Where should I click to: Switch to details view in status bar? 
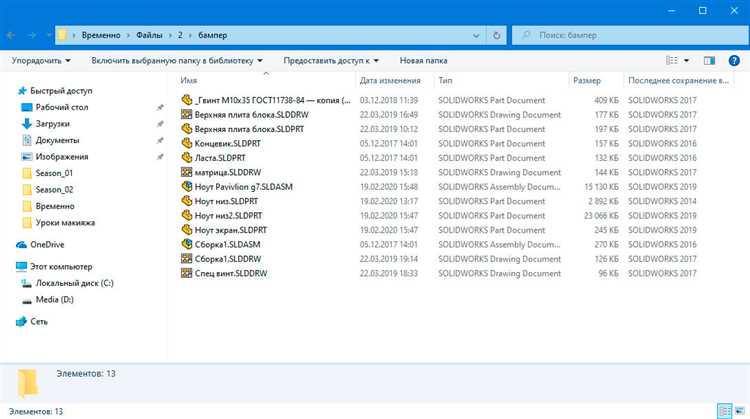point(724,411)
